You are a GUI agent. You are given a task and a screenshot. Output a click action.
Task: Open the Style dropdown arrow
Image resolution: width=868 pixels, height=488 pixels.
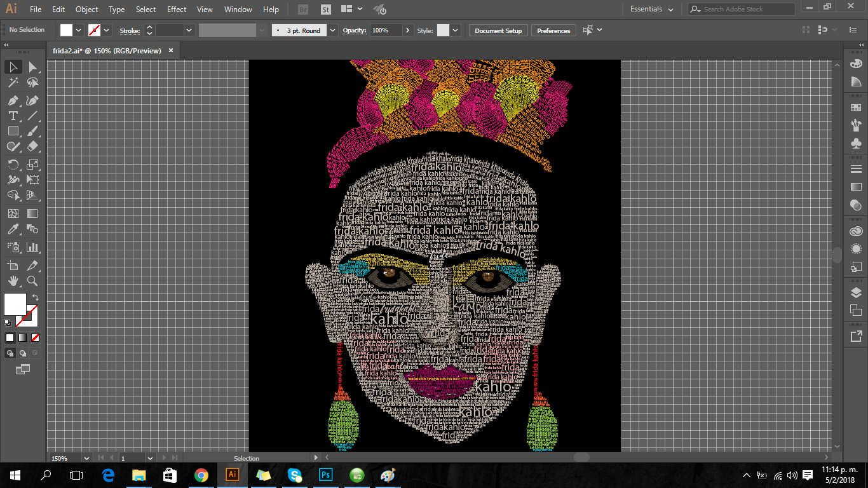(456, 30)
